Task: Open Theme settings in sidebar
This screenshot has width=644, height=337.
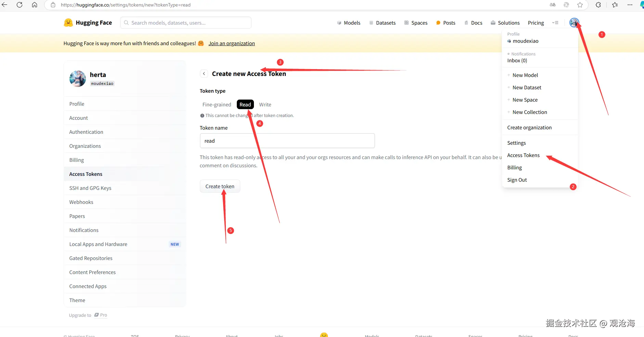Action: [x=125, y=300]
